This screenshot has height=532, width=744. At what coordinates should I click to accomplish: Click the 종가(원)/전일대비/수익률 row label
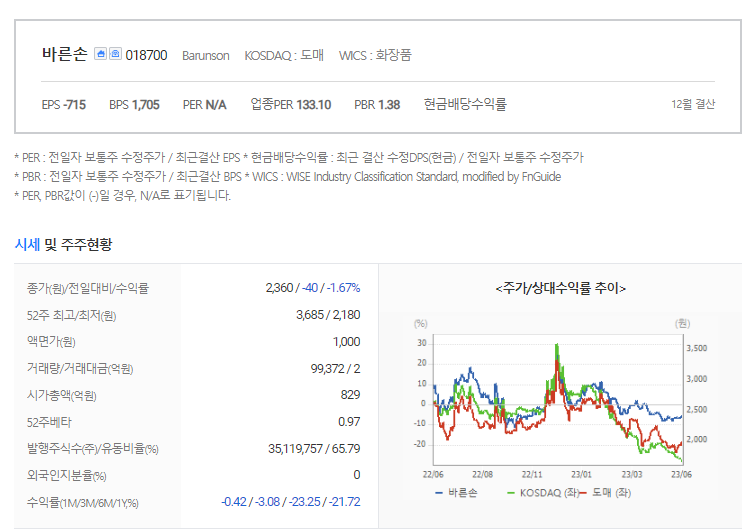point(88,288)
